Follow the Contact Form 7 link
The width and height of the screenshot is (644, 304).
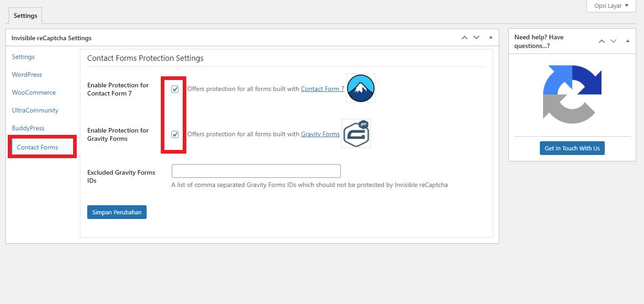(322, 89)
